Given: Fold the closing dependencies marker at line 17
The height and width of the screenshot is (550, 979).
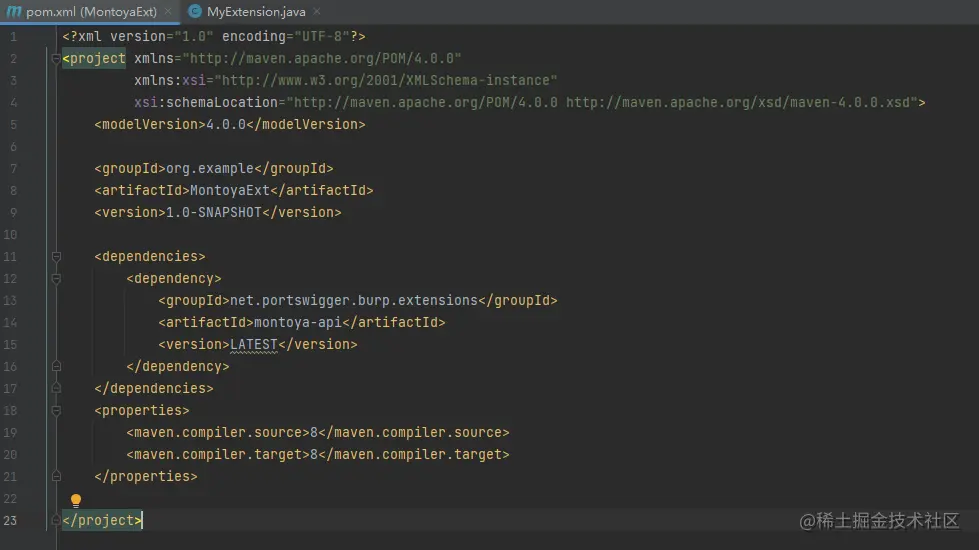Looking at the screenshot, I should tap(56, 388).
